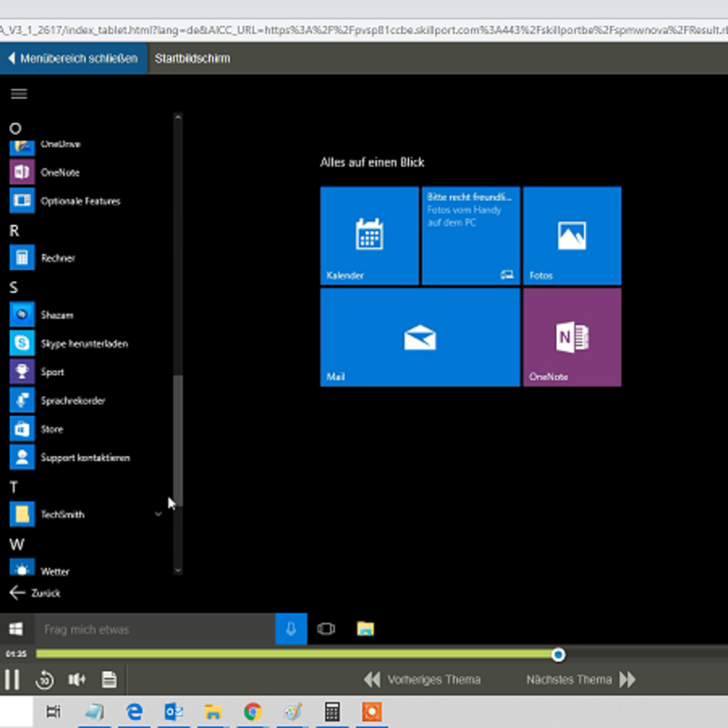Go to Nächstes Thema

(x=581, y=680)
